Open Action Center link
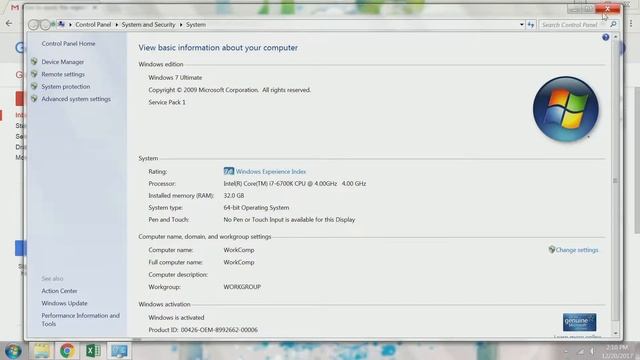Viewport: 640px width, 360px height. tap(59, 291)
